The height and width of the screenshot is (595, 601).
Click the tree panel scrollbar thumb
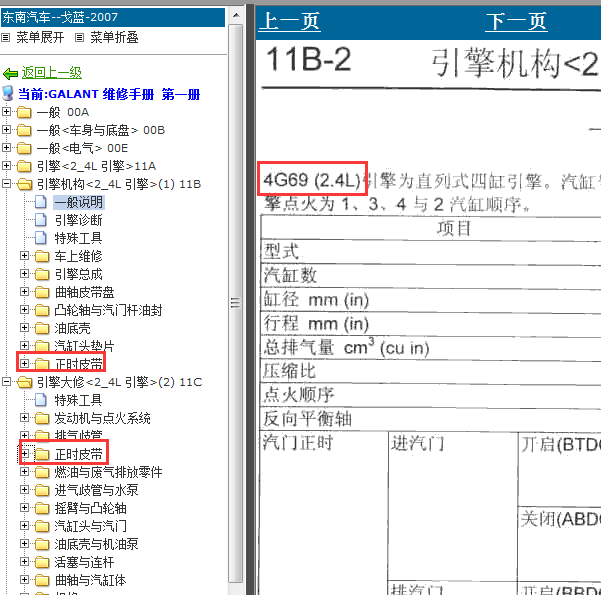point(236,303)
